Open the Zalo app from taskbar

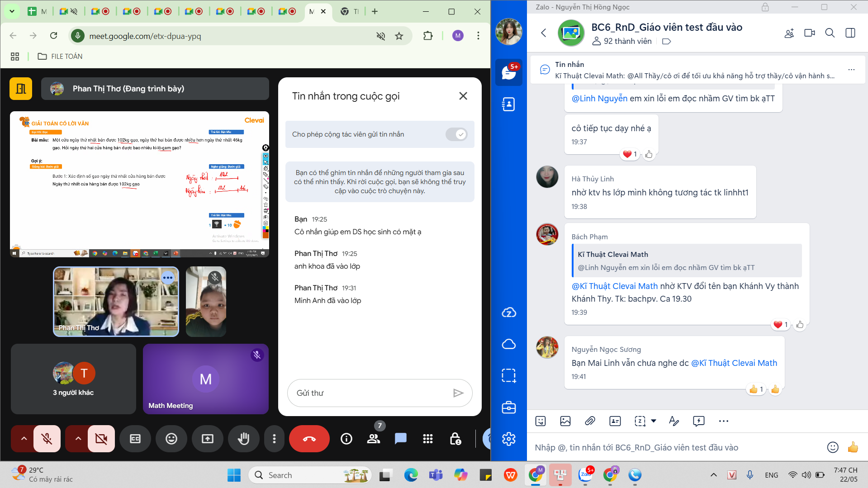585,475
